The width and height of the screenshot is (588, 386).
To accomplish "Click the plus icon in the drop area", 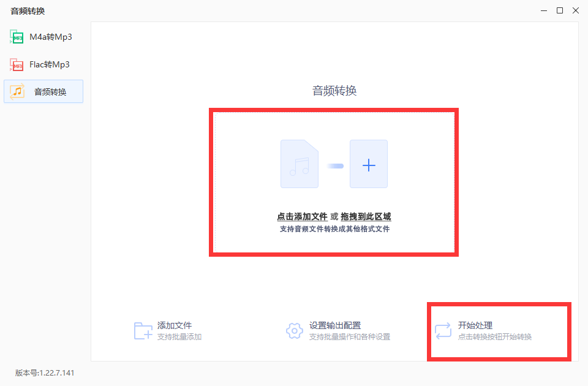I will pos(369,164).
